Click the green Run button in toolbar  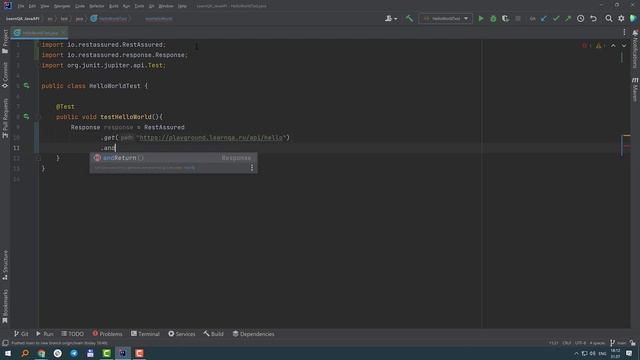point(481,18)
